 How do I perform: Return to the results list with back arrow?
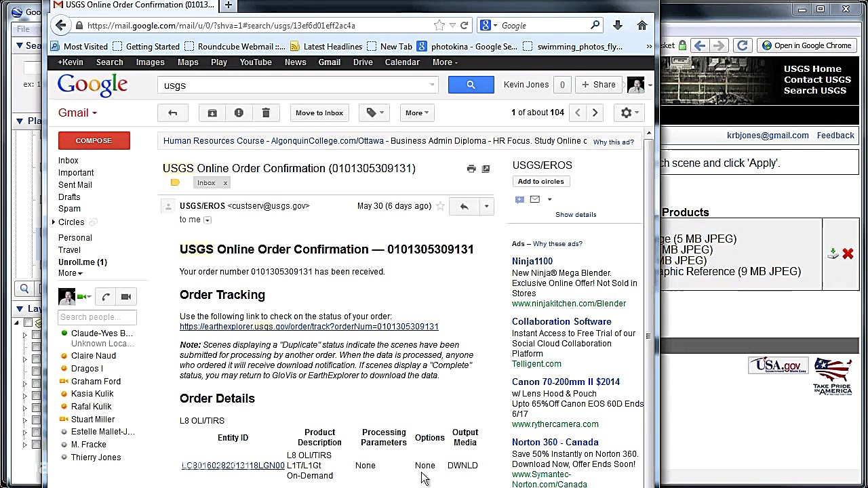(x=172, y=113)
